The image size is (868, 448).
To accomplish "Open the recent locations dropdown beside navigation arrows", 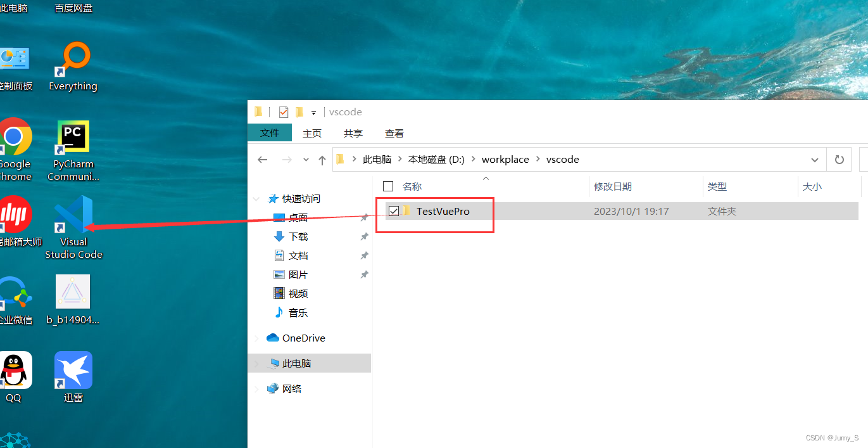I will pyautogui.click(x=306, y=159).
